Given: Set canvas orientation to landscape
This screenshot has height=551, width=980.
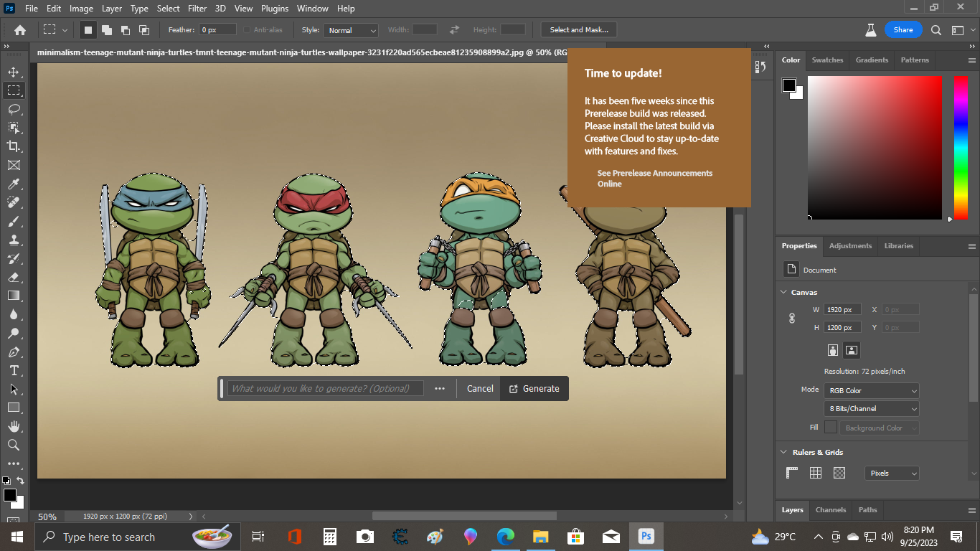Looking at the screenshot, I should pyautogui.click(x=852, y=350).
